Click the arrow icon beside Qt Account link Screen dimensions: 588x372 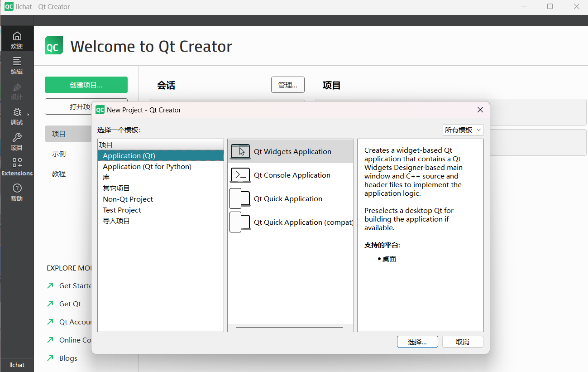[50, 322]
